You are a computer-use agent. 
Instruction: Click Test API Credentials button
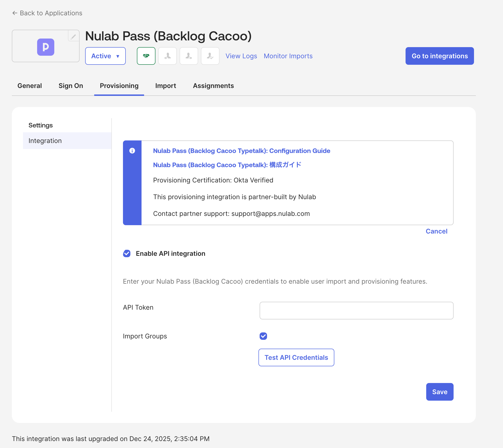pyautogui.click(x=296, y=357)
